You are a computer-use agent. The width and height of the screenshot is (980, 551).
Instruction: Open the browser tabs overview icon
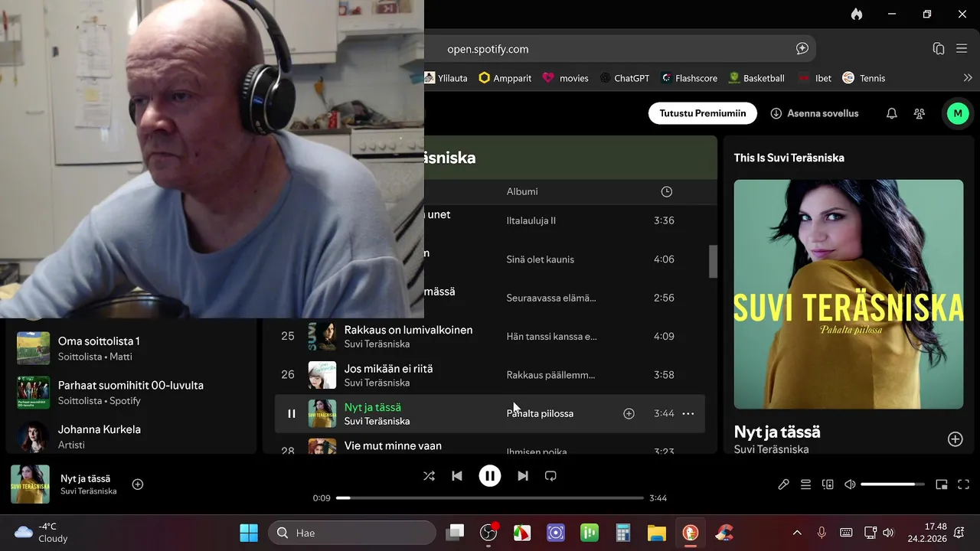pyautogui.click(x=939, y=49)
